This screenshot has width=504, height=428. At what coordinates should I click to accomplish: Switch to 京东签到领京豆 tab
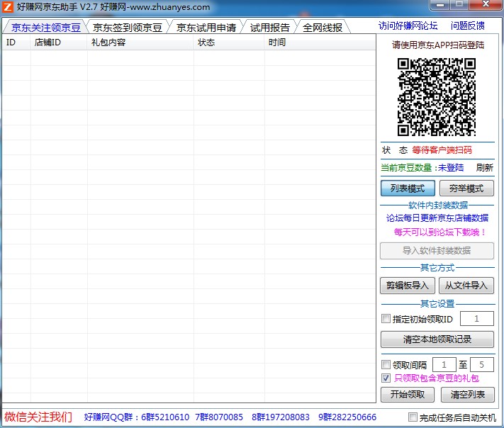click(127, 28)
